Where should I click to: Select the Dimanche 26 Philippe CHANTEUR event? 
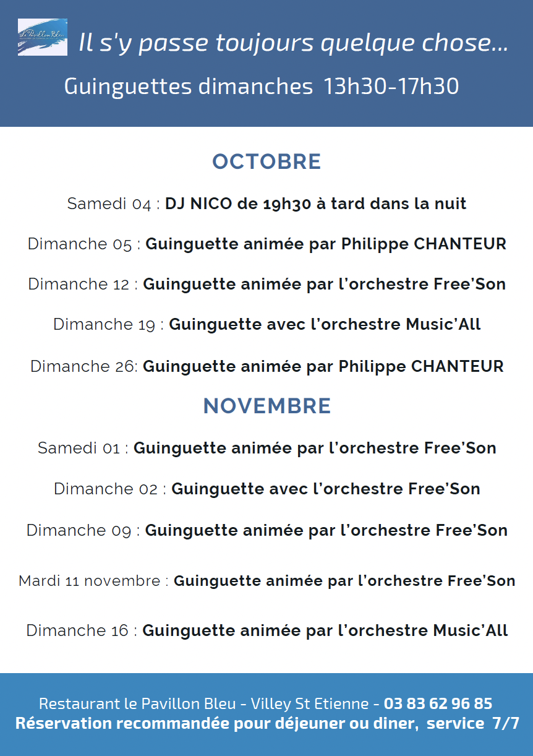tap(266, 366)
